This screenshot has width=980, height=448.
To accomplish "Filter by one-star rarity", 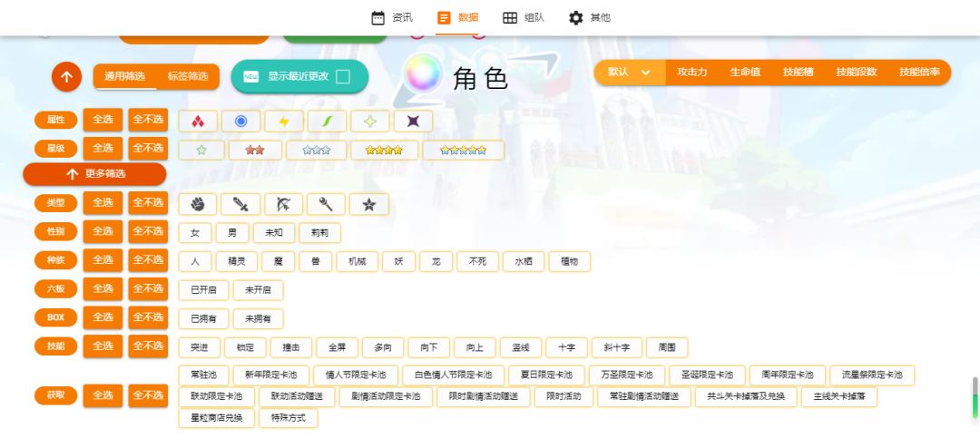I will 201,150.
